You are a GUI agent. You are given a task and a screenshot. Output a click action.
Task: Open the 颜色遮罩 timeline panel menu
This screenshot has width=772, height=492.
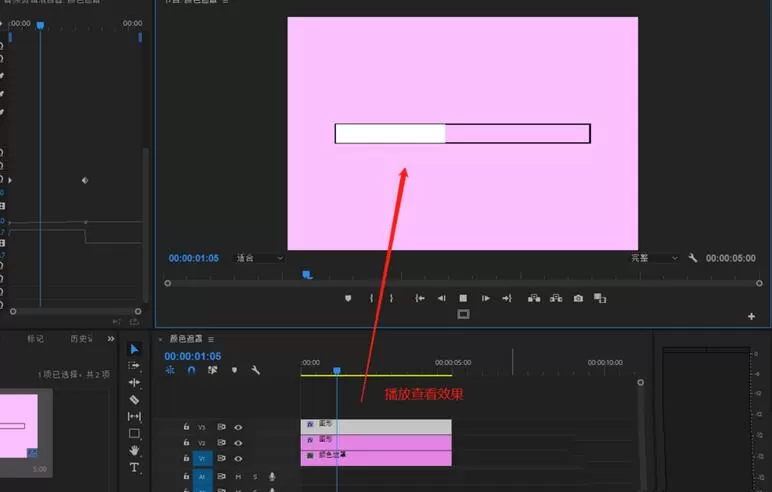coord(211,339)
